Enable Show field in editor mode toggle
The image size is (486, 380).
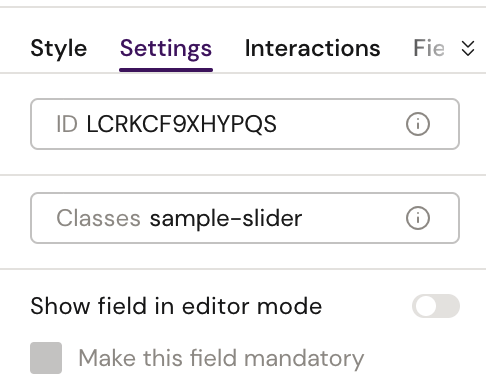436,306
